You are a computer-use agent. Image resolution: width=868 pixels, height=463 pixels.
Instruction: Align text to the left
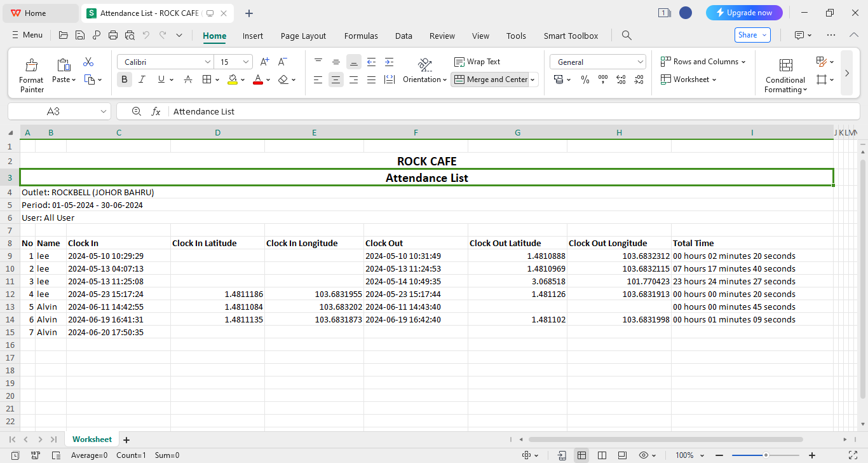pos(318,79)
